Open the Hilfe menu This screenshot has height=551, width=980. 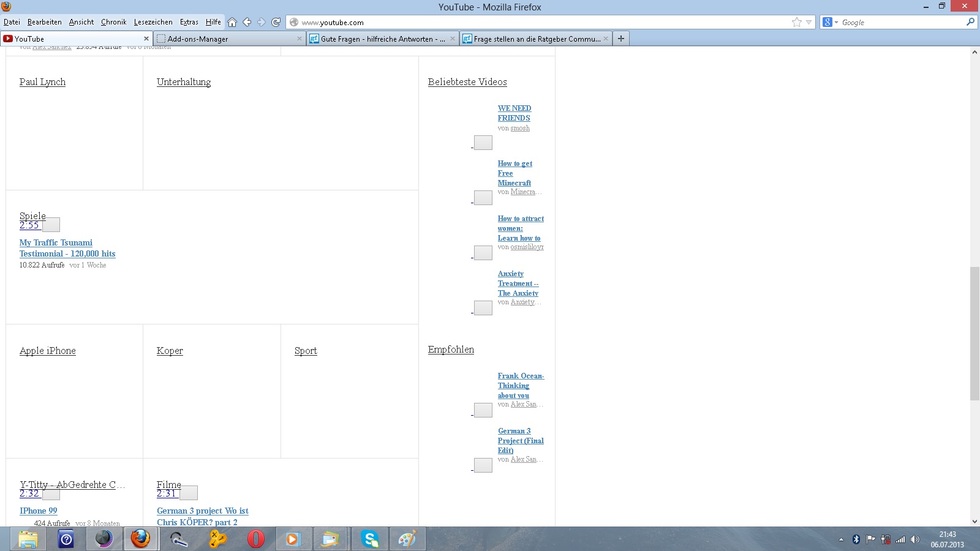[x=213, y=22]
